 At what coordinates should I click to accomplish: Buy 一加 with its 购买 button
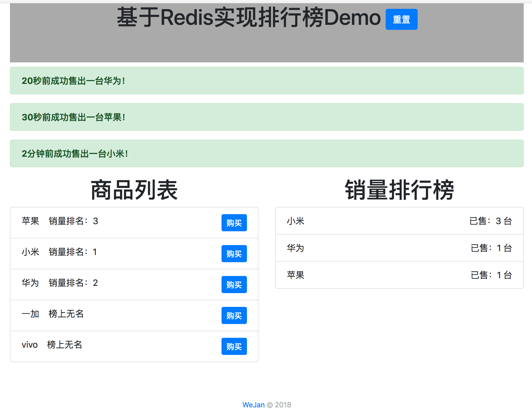(x=234, y=315)
